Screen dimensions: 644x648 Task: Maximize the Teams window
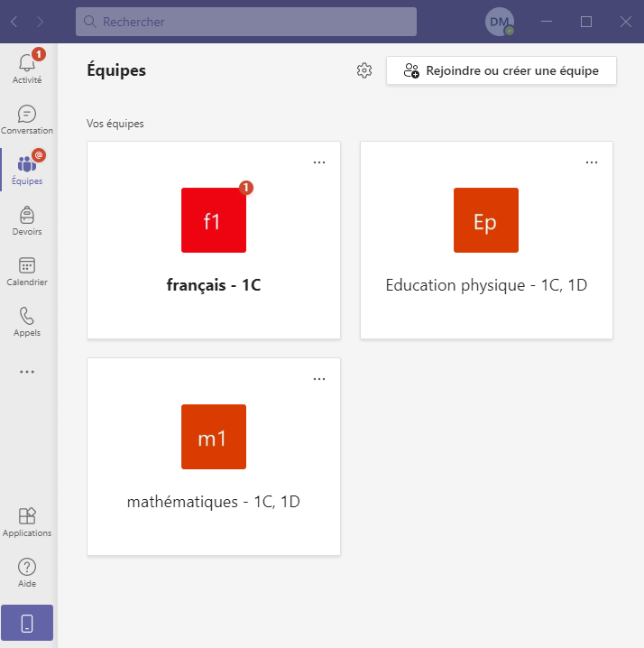click(x=586, y=22)
